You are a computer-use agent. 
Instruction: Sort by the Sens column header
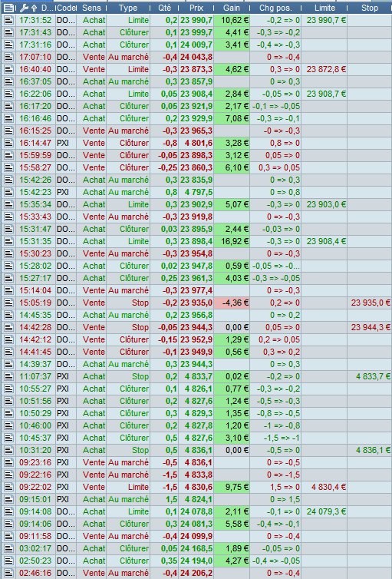click(x=91, y=8)
